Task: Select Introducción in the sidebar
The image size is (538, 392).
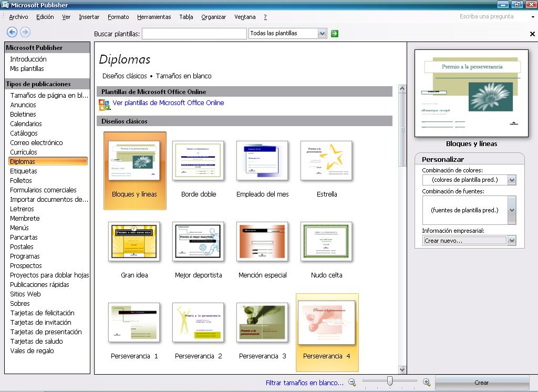Action: pyautogui.click(x=28, y=59)
